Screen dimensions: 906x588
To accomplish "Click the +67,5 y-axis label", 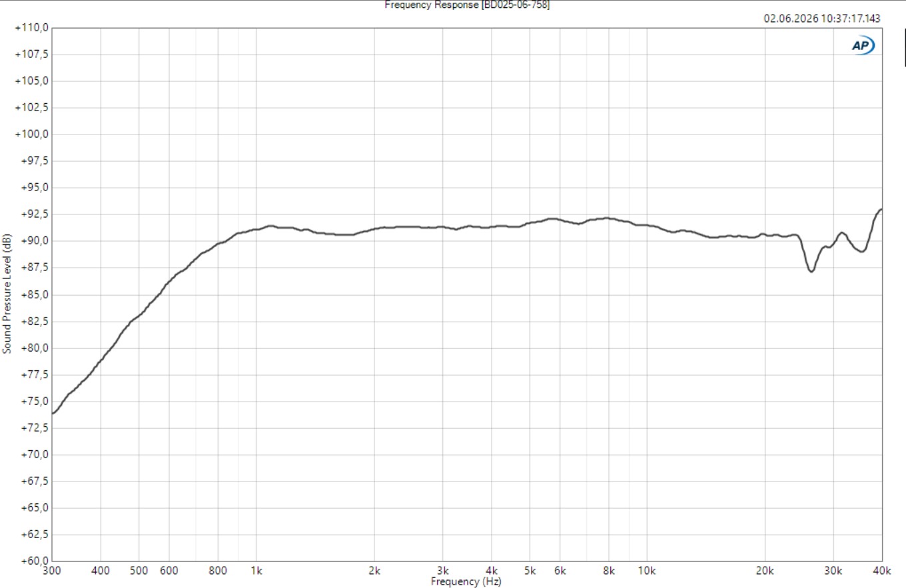I will tap(33, 481).
